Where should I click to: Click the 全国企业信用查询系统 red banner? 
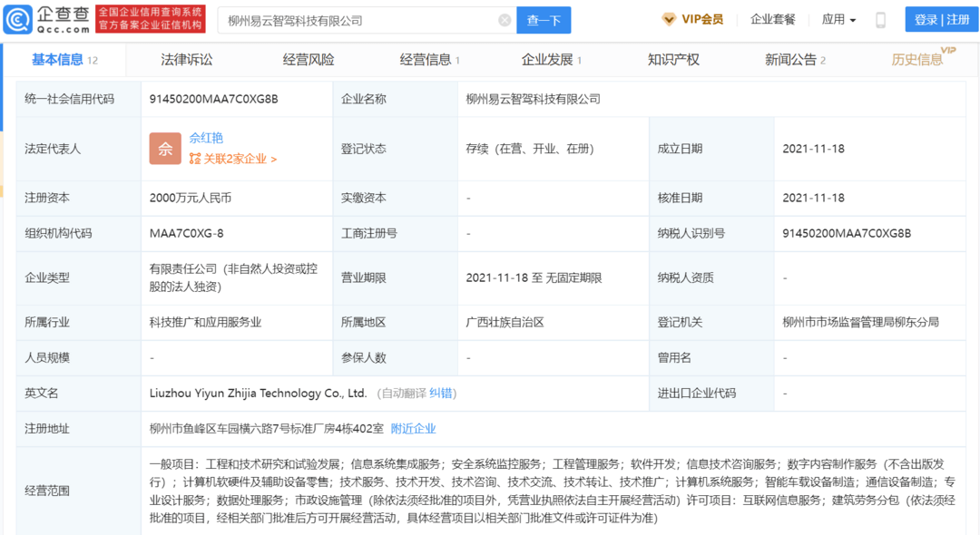tap(151, 20)
